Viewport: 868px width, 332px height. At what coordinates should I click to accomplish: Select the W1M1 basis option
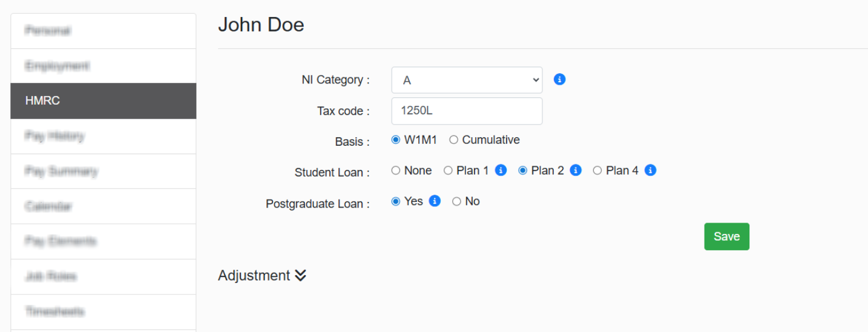[x=396, y=140]
